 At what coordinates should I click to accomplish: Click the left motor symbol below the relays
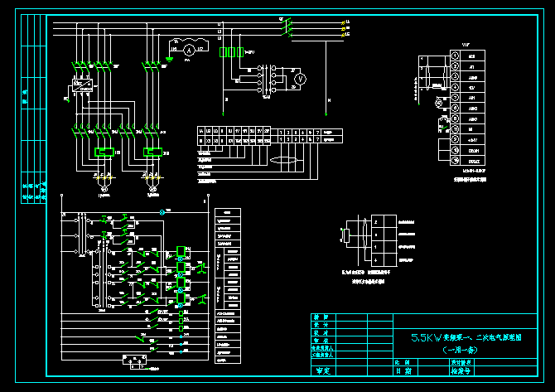105,190
